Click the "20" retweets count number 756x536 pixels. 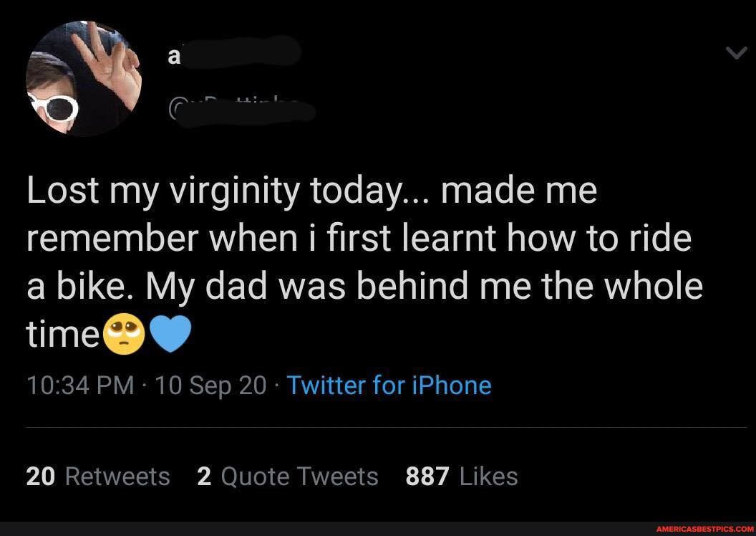coord(40,477)
